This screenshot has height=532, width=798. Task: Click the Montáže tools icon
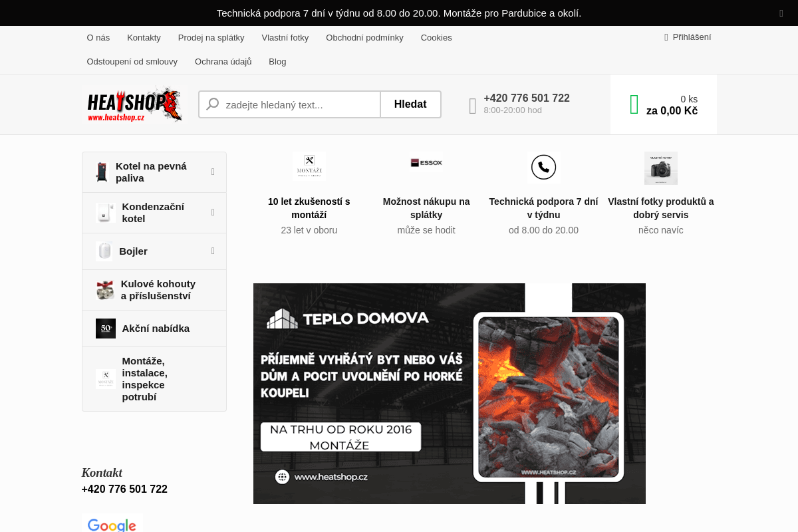click(x=309, y=168)
